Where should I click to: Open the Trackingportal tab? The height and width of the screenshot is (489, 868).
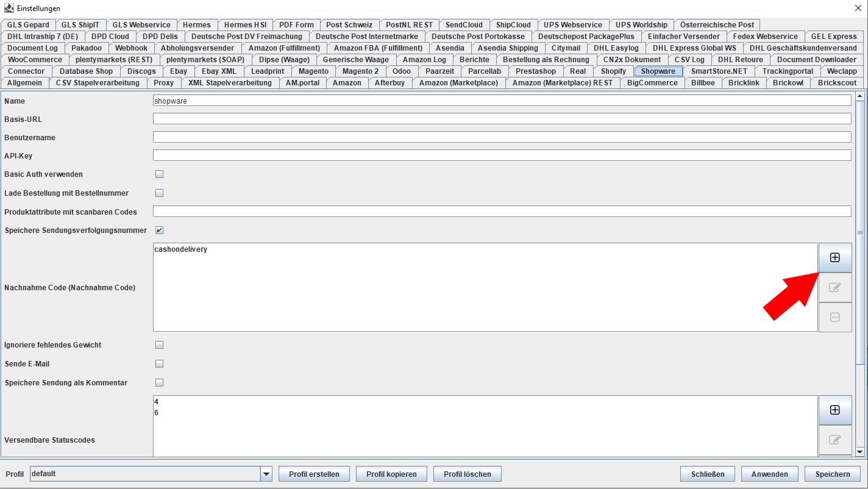[788, 71]
